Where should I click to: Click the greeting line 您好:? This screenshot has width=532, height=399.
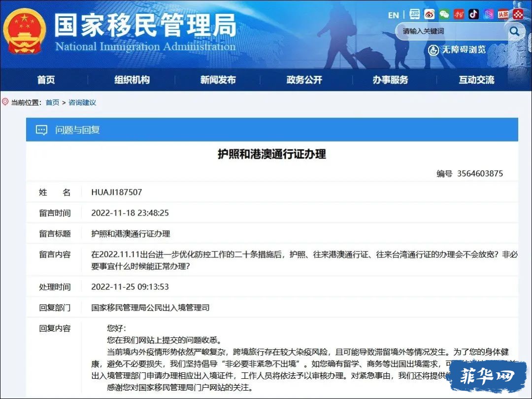pyautogui.click(x=116, y=328)
